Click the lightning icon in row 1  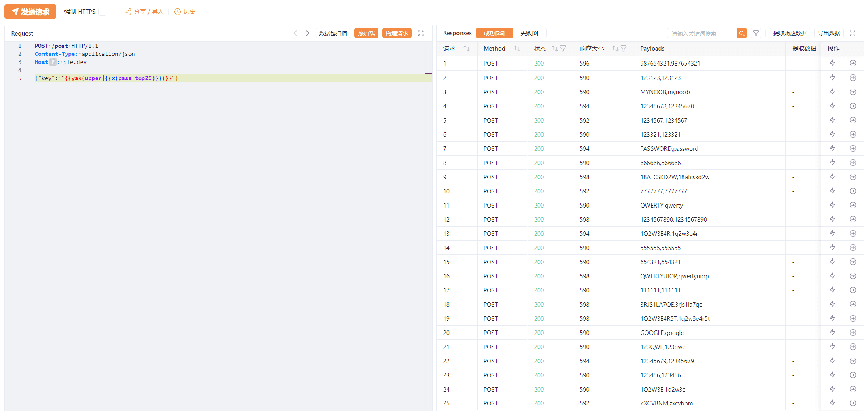pyautogui.click(x=832, y=63)
